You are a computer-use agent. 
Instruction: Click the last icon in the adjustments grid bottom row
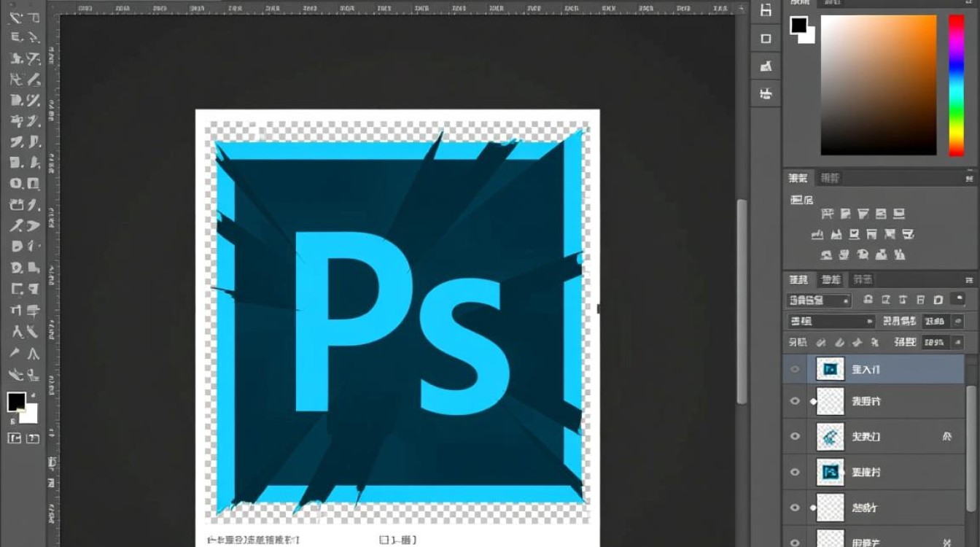tap(900, 255)
